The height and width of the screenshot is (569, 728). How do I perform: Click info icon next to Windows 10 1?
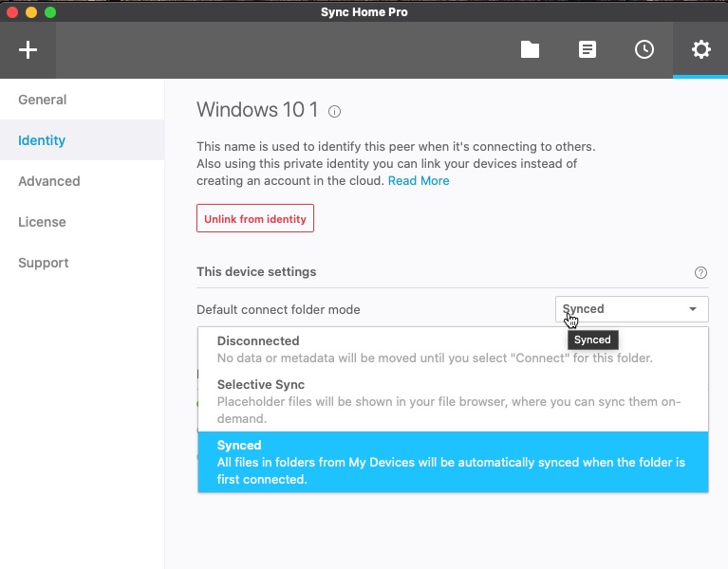point(334,111)
